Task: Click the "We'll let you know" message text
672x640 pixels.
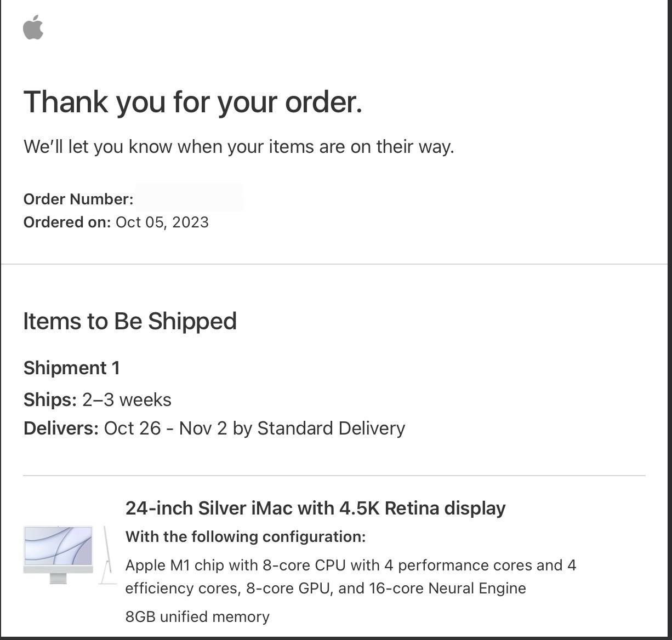Action: (x=238, y=147)
